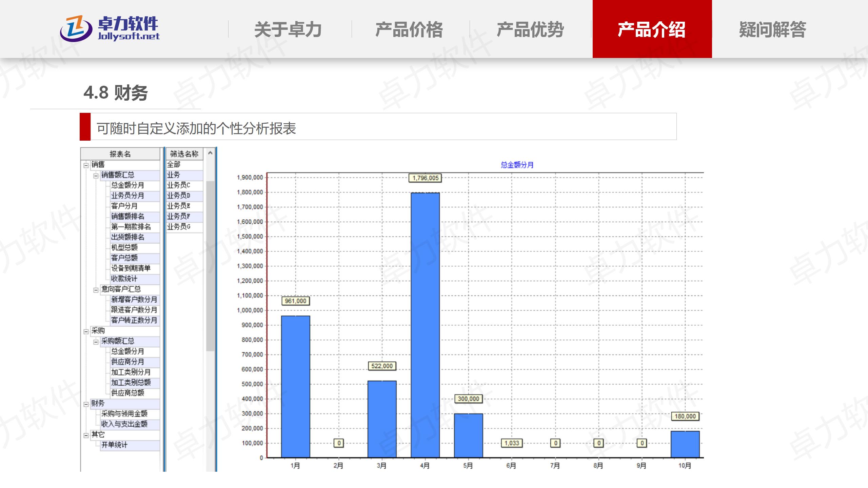Collapse the 其它 tree node
This screenshot has width=868, height=488.
point(86,435)
